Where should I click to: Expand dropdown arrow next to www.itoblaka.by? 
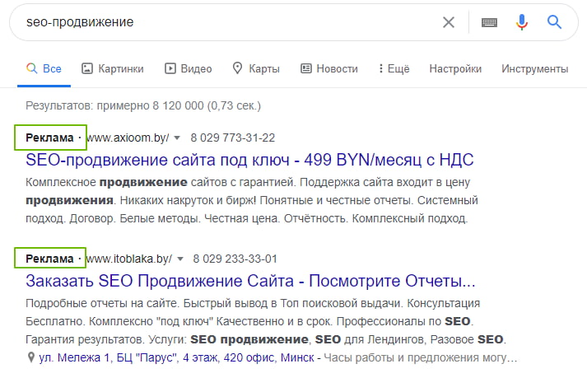pos(181,259)
